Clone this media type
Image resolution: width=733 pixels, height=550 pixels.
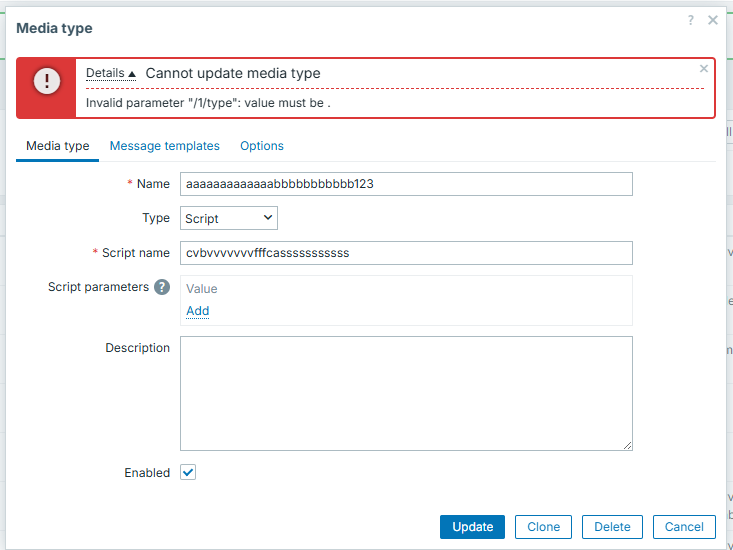tap(543, 527)
